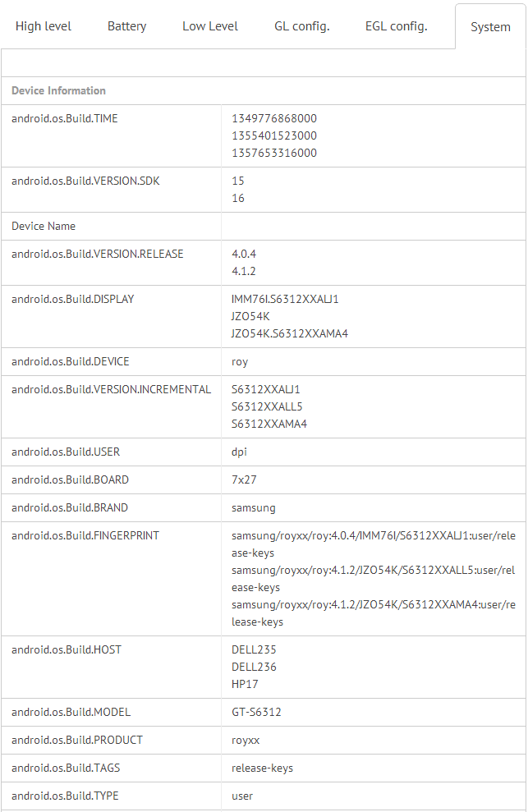Click the Device Name row label
Image resolution: width=528 pixels, height=812 pixels.
(44, 226)
